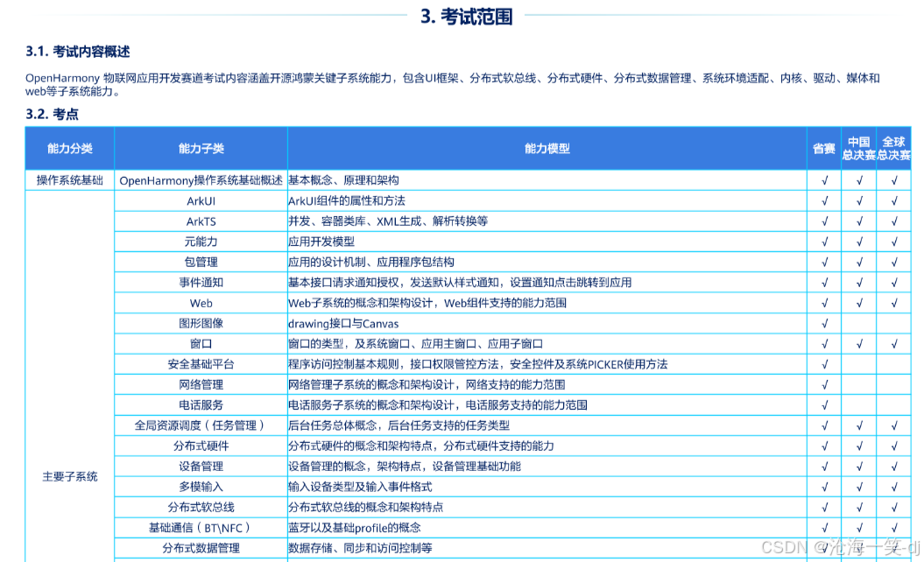Click the 省赛 checkmark in 电话服务 row
Viewport: 924px width, 562px height.
click(x=824, y=404)
